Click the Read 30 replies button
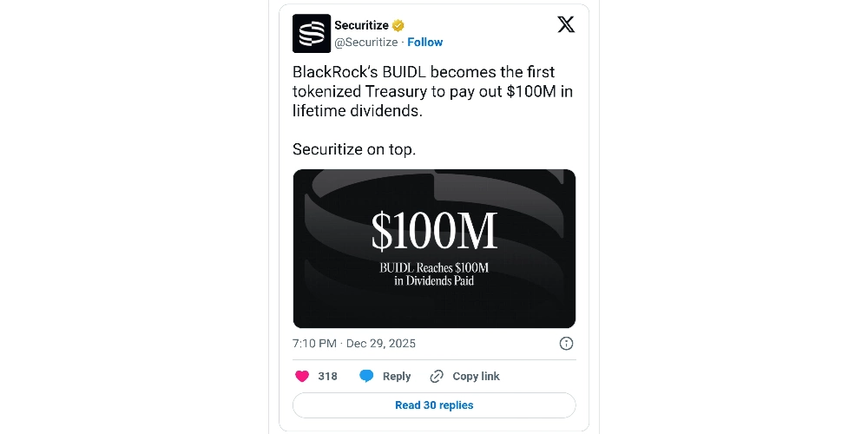 (434, 405)
